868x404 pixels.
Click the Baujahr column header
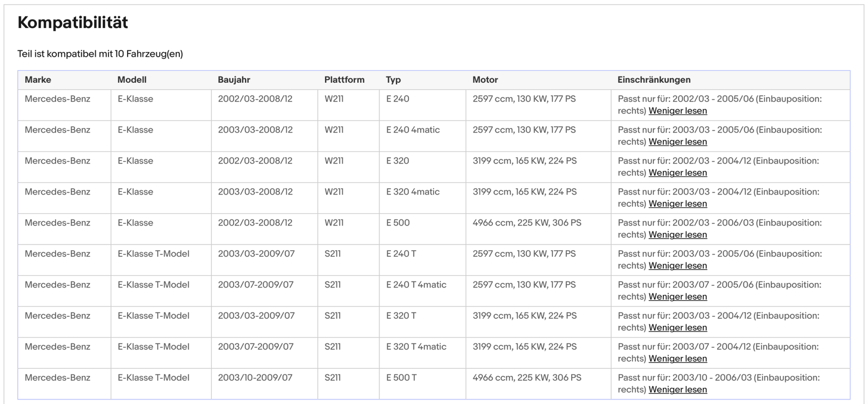234,80
